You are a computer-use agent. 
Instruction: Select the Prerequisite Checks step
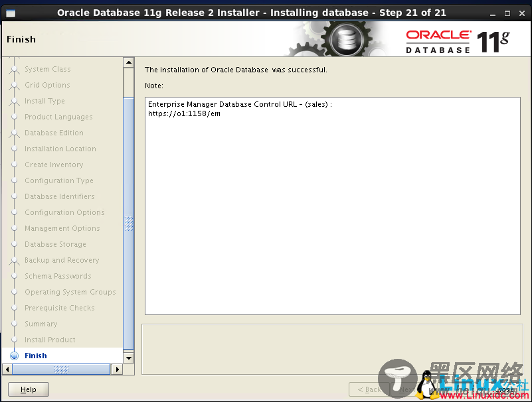tap(59, 308)
